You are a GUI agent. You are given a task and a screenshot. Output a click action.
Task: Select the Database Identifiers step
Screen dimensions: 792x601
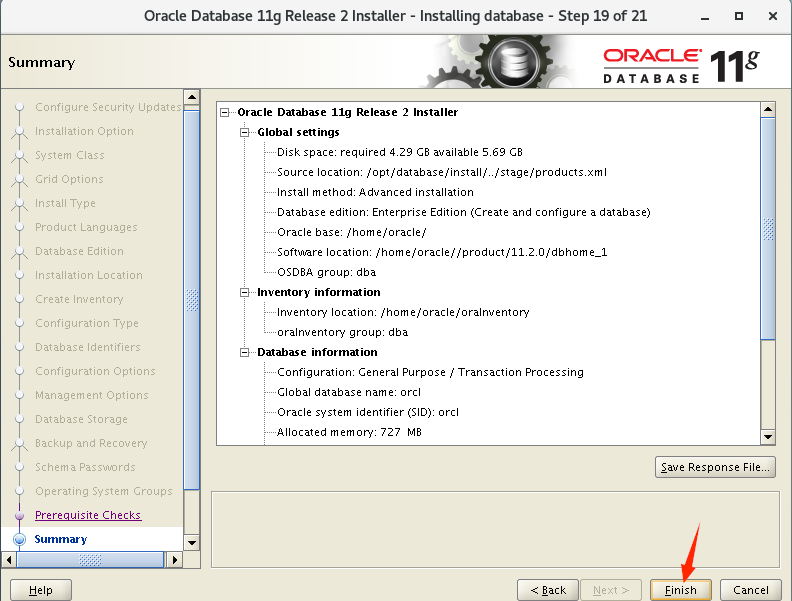tap(88, 347)
